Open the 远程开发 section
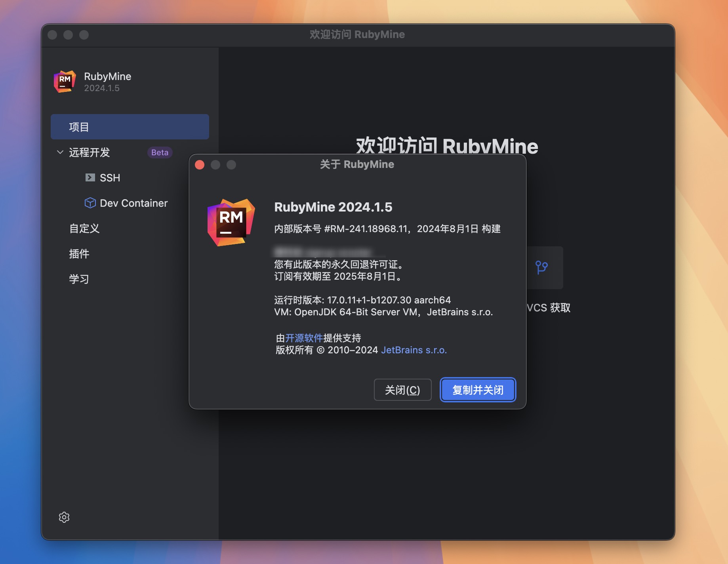 (90, 152)
